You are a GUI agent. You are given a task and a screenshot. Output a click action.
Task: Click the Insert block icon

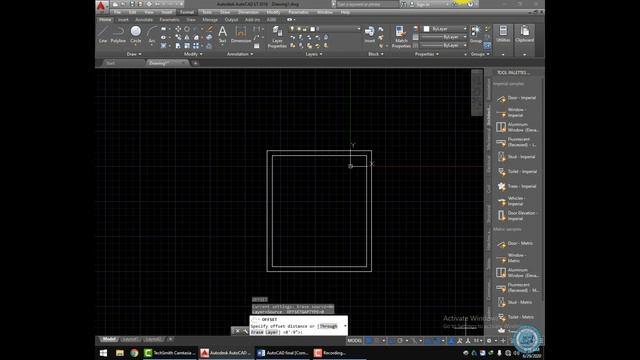point(369,34)
